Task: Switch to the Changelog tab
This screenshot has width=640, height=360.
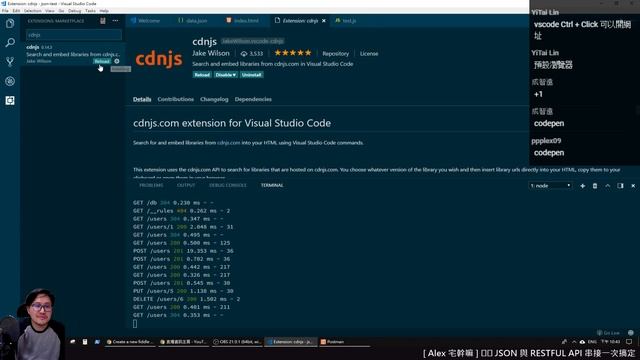Action: tap(214, 99)
